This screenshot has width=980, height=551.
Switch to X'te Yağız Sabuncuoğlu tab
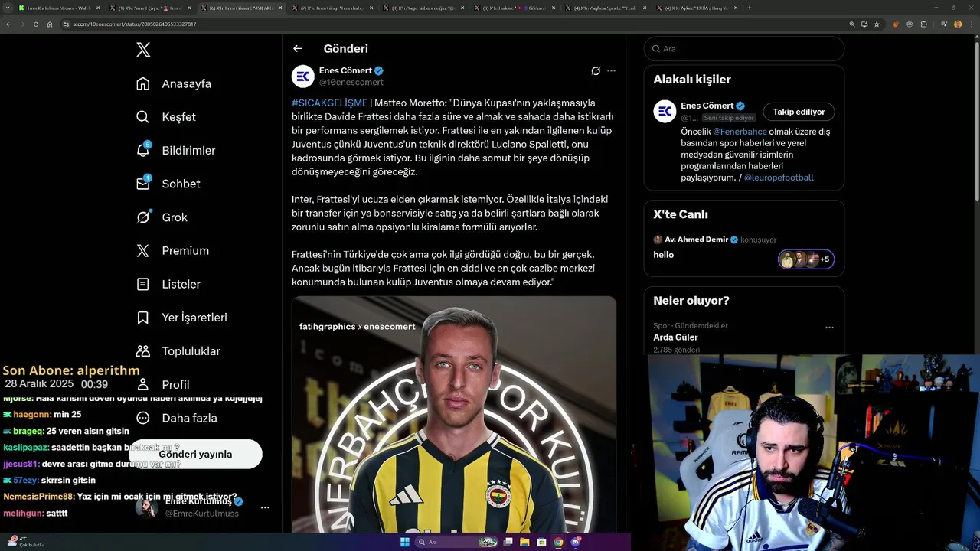(x=423, y=8)
